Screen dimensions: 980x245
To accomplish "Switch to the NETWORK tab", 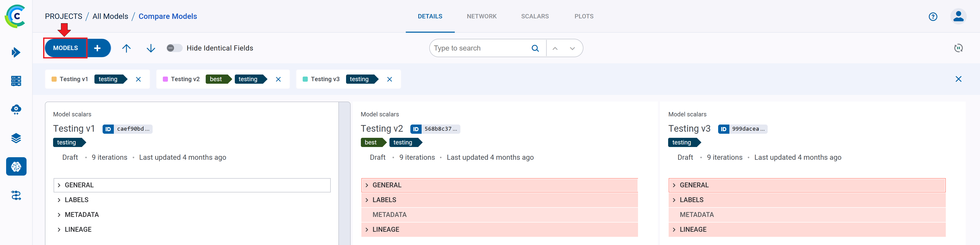I will [481, 16].
